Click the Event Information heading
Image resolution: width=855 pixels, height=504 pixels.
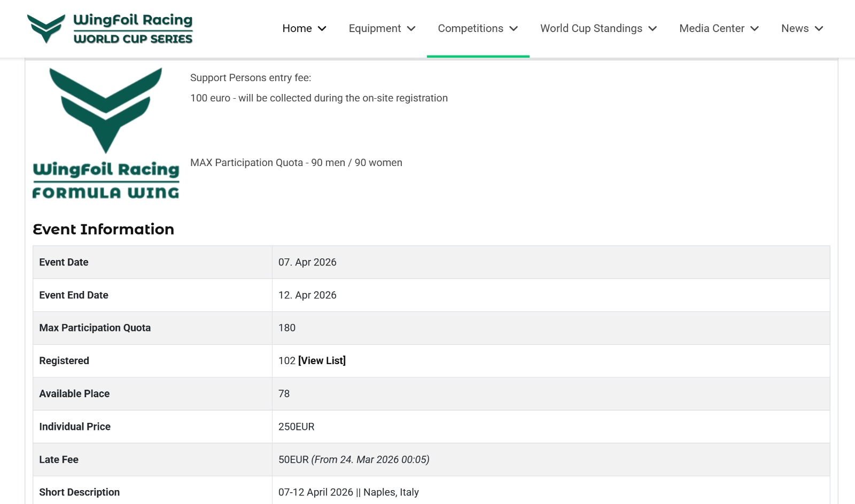pos(103,229)
